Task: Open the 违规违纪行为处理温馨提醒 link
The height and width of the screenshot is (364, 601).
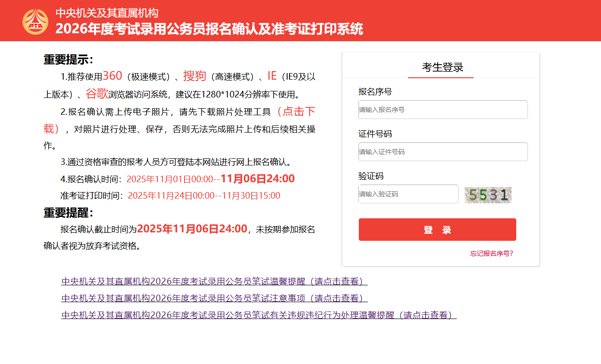Action: (x=259, y=315)
